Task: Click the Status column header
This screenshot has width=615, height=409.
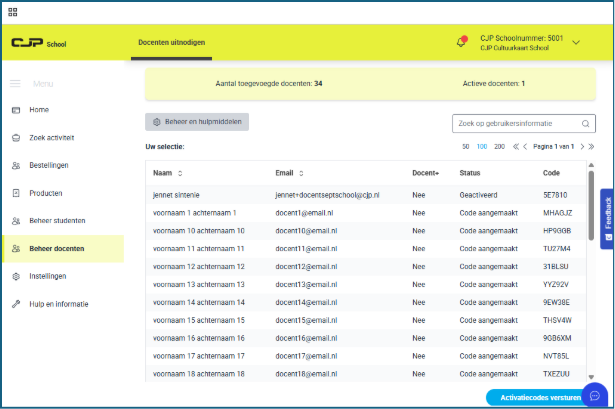Action: [470, 173]
